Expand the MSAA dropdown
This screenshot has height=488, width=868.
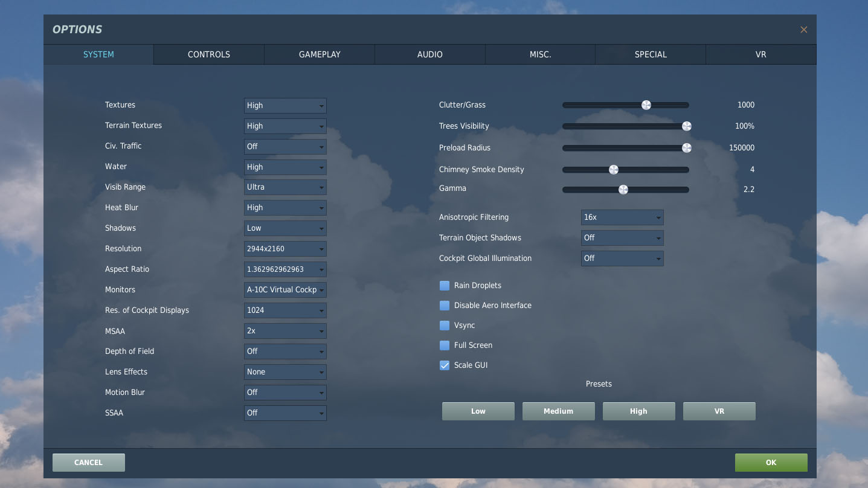click(285, 331)
